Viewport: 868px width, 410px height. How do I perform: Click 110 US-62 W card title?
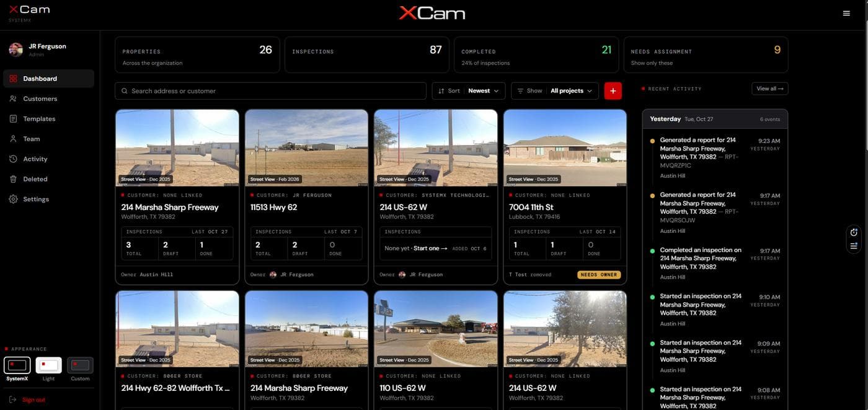click(x=403, y=388)
